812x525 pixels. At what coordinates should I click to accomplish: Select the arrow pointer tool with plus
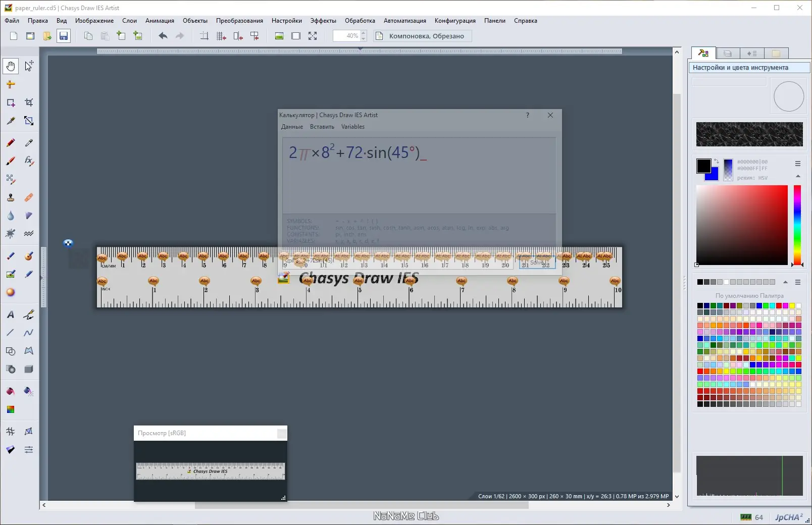(x=29, y=66)
